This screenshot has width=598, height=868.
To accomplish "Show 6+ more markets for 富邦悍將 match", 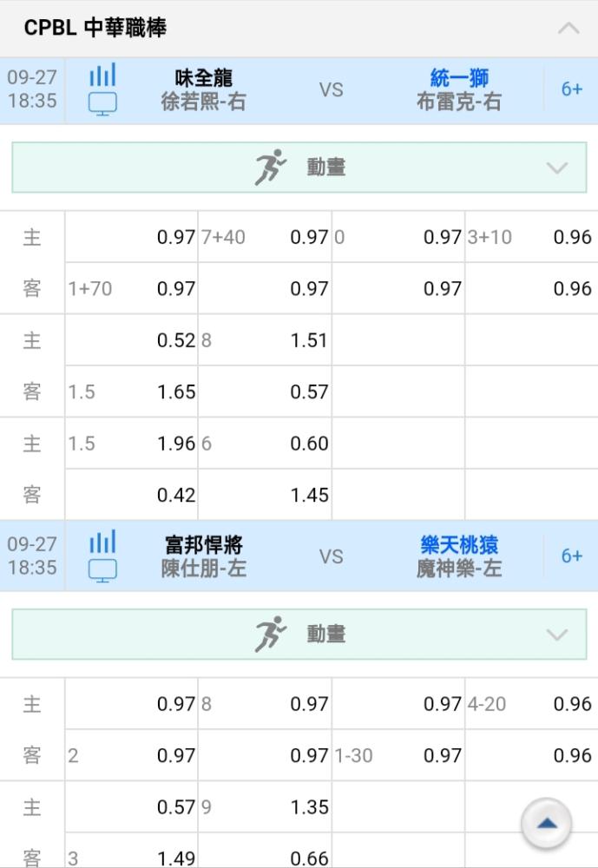I will [x=571, y=556].
